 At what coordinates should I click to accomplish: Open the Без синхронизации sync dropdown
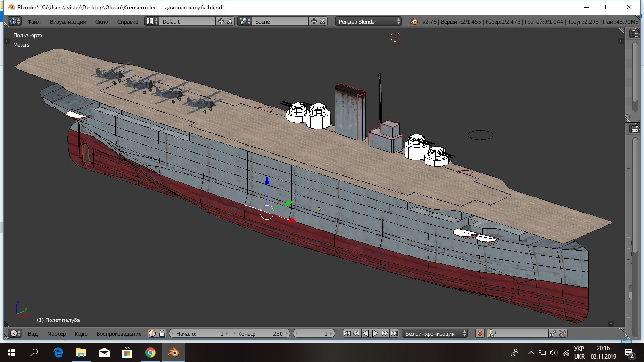(434, 333)
